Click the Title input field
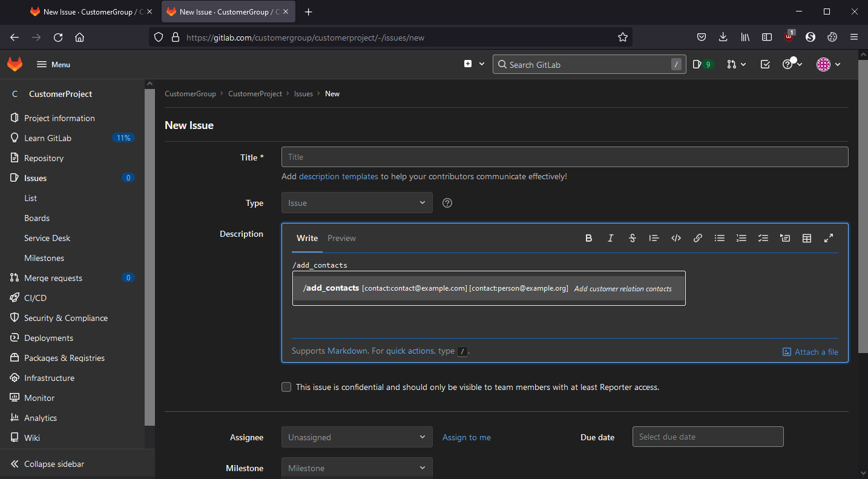This screenshot has width=868, height=479. pos(564,157)
